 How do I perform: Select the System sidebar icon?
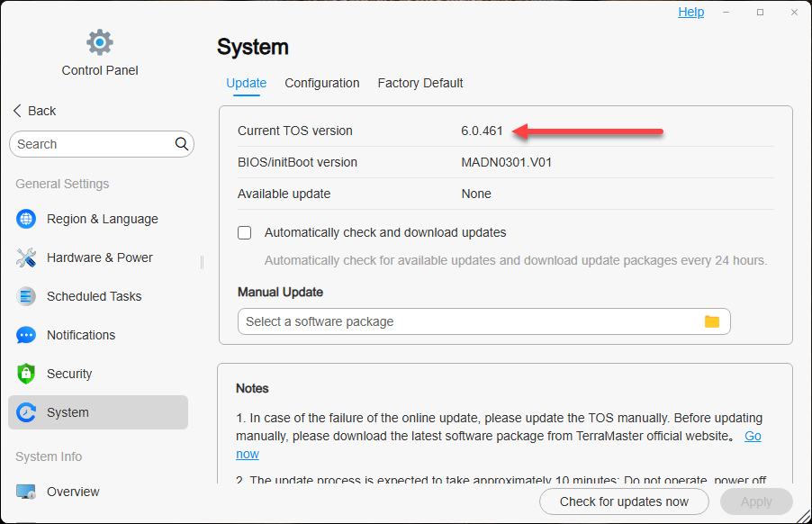pos(26,412)
